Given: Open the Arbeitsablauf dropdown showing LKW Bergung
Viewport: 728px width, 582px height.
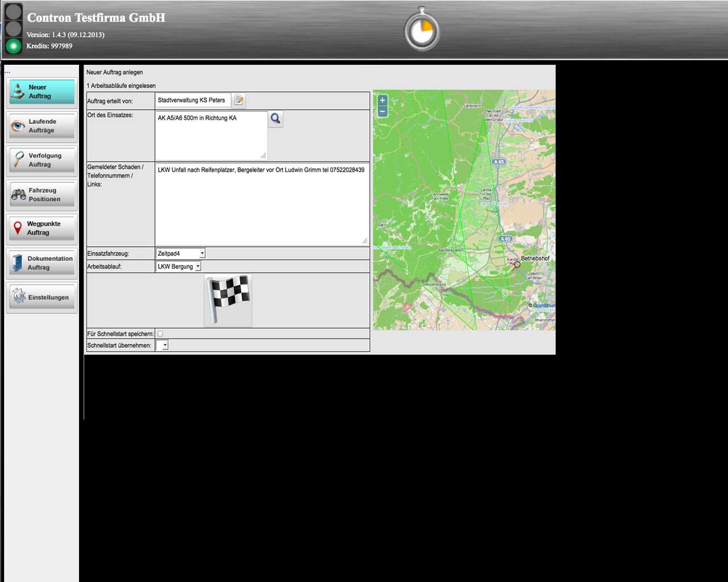Looking at the screenshot, I should coord(179,267).
